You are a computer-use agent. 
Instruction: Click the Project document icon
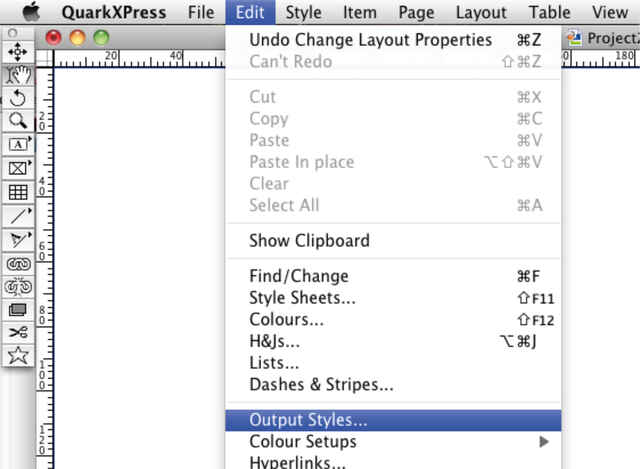tap(574, 38)
